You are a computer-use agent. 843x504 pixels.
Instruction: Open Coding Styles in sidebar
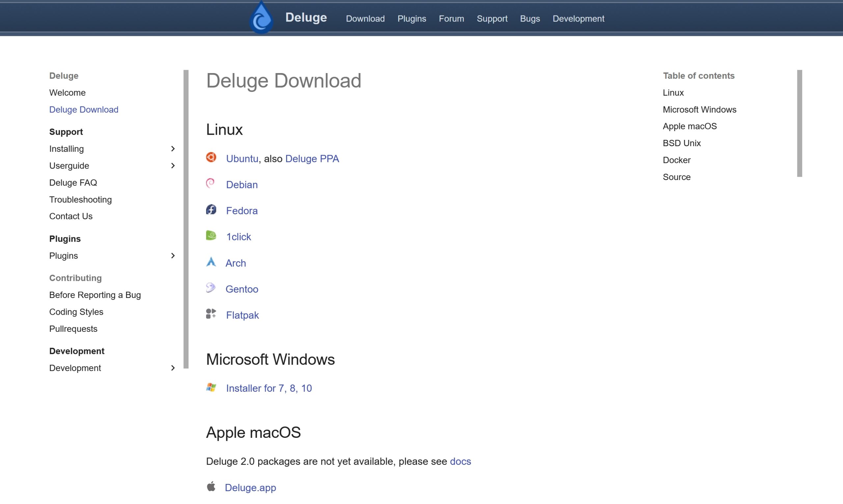point(76,312)
